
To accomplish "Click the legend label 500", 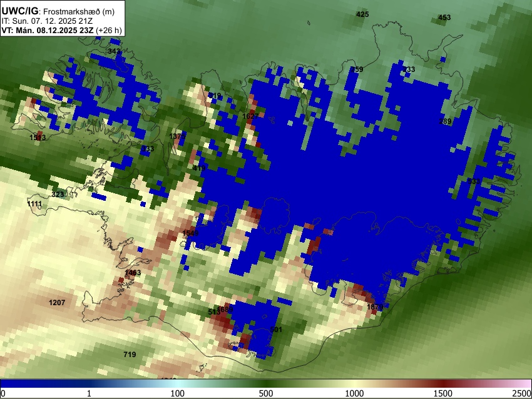I will [x=266, y=393].
